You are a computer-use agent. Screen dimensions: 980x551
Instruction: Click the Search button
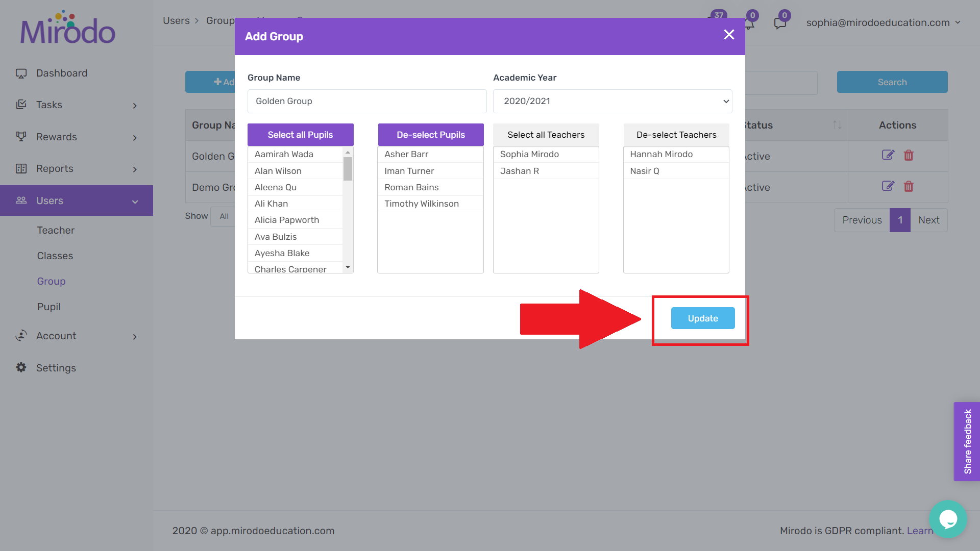tap(892, 82)
